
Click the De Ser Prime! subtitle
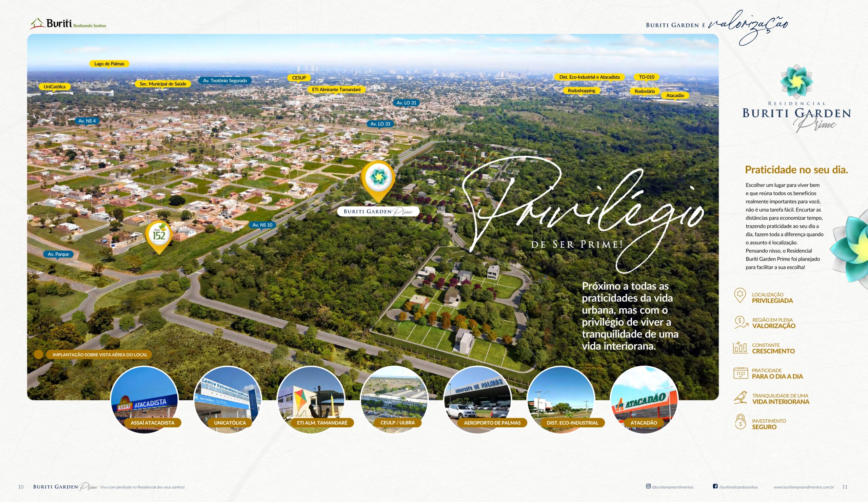click(577, 244)
